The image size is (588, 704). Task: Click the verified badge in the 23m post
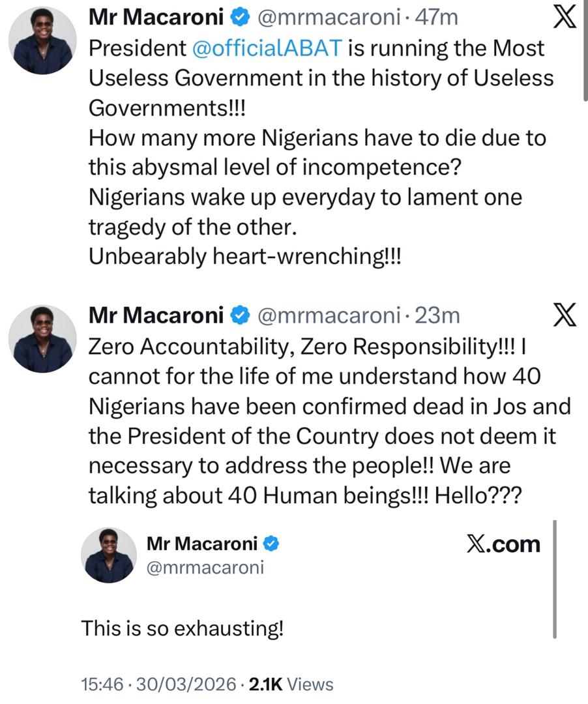(241, 316)
